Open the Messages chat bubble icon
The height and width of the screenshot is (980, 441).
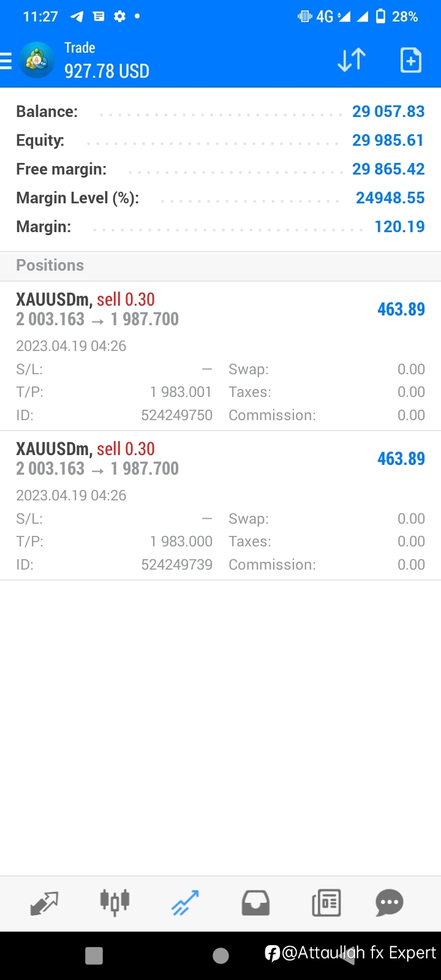390,903
